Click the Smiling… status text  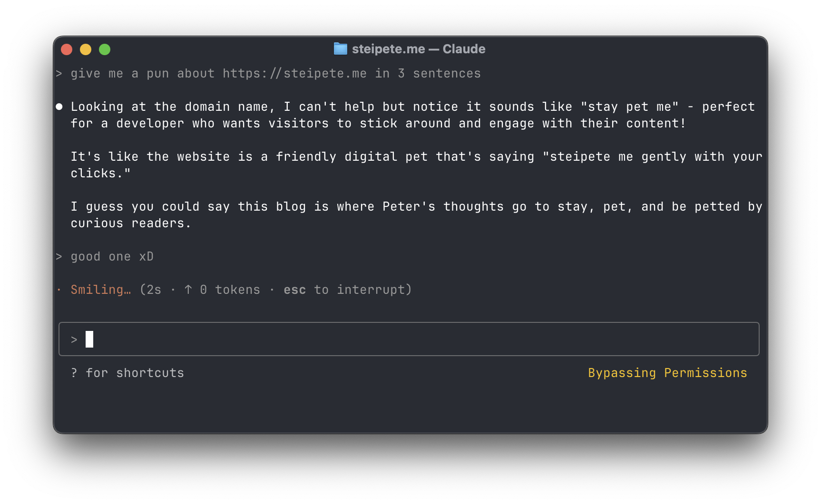pyautogui.click(x=101, y=289)
